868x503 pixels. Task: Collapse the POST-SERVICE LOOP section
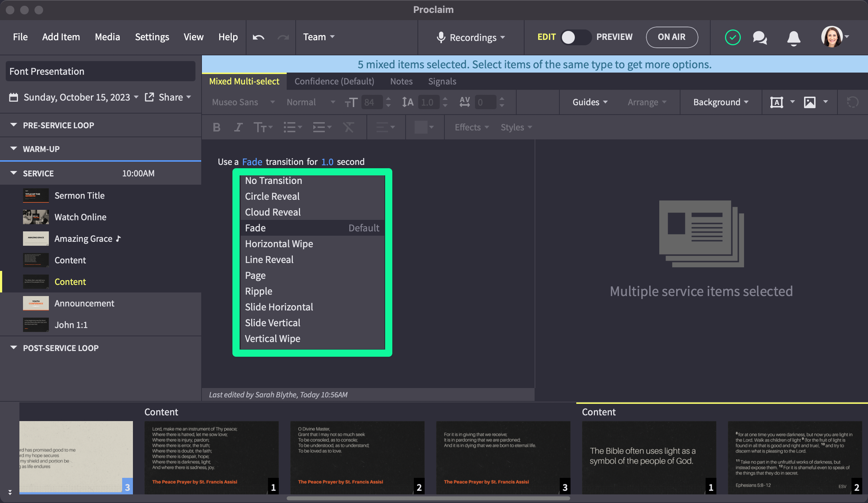(14, 348)
